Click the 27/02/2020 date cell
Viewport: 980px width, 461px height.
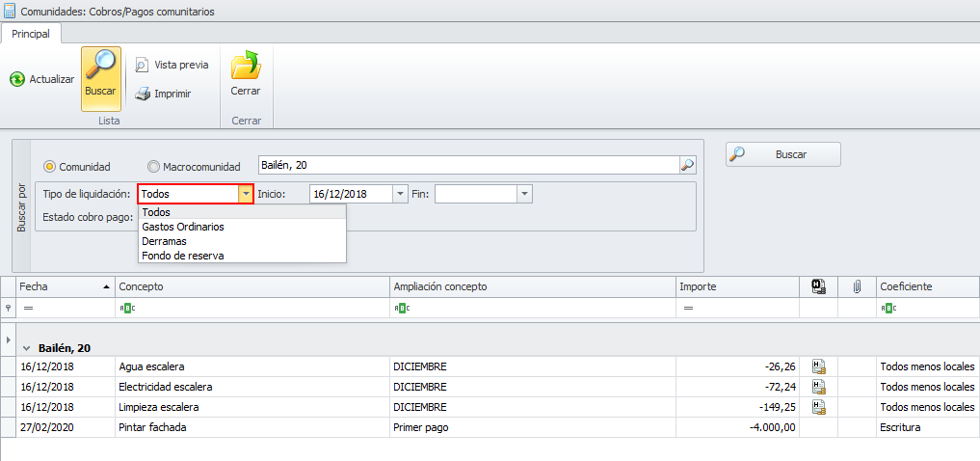click(65, 427)
